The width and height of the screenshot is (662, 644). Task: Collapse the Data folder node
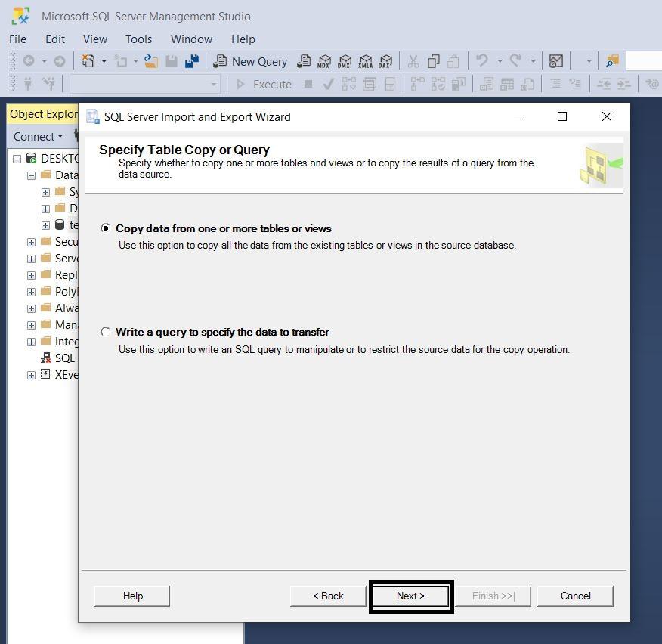coord(31,175)
